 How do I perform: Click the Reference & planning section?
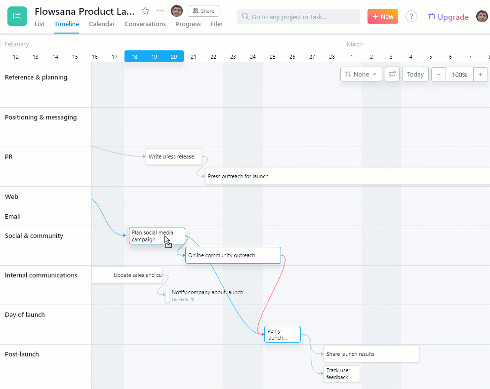click(36, 77)
